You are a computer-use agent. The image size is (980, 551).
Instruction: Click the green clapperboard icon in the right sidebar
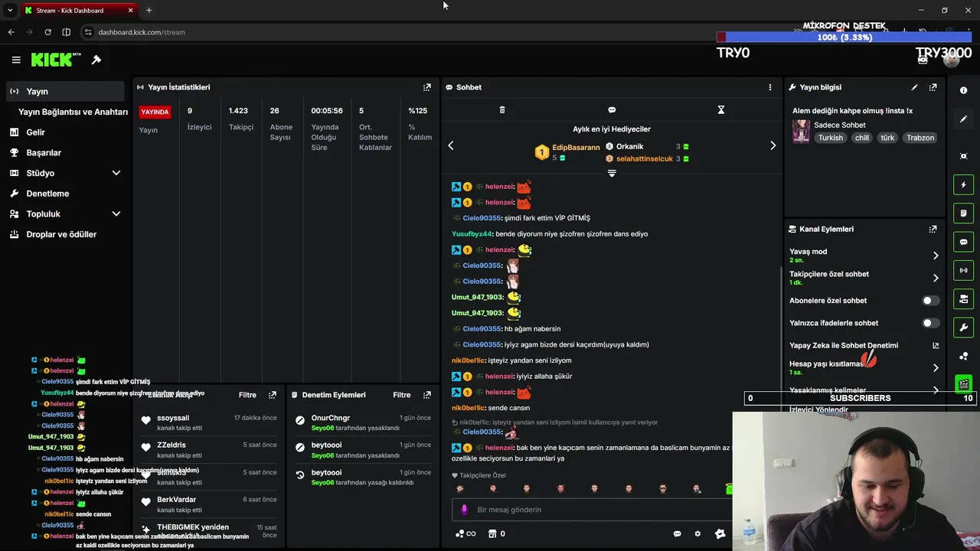point(963,384)
